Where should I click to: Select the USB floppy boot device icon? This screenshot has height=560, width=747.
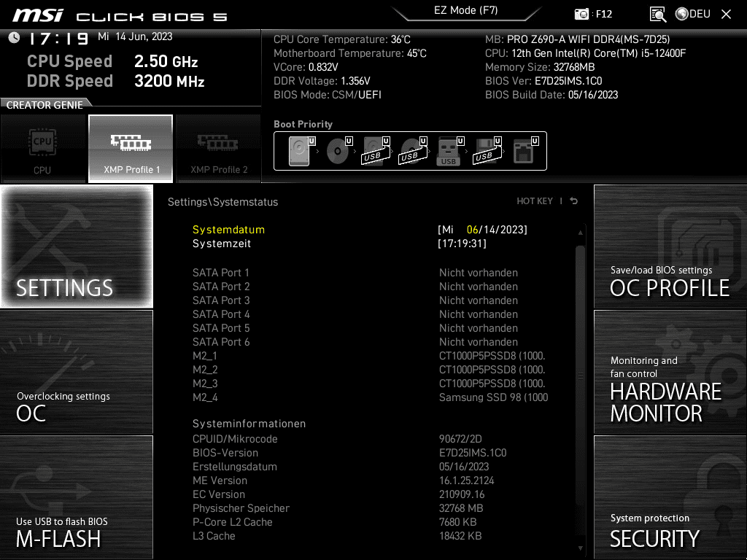tap(487, 151)
